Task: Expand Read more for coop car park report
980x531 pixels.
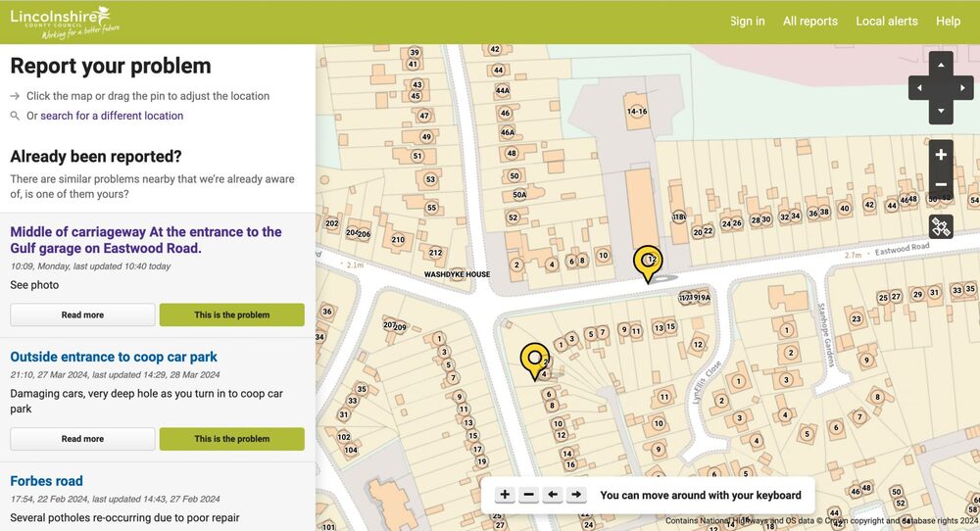Action: 82,439
